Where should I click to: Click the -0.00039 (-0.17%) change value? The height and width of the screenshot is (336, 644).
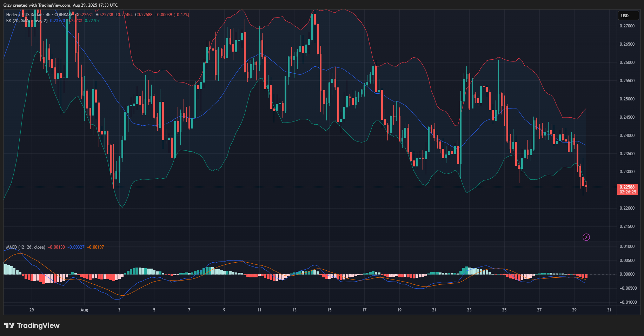[172, 15]
